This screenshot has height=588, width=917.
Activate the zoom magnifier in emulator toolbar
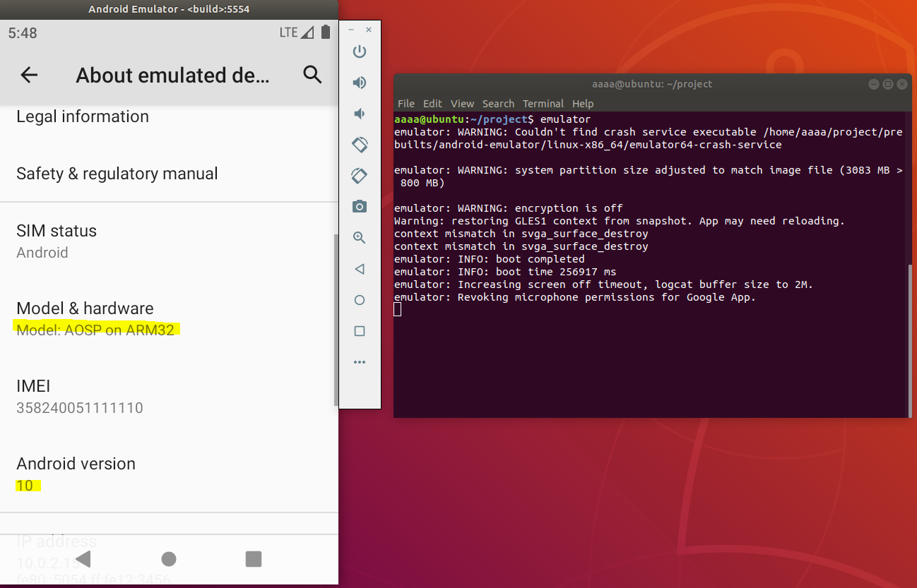[360, 238]
